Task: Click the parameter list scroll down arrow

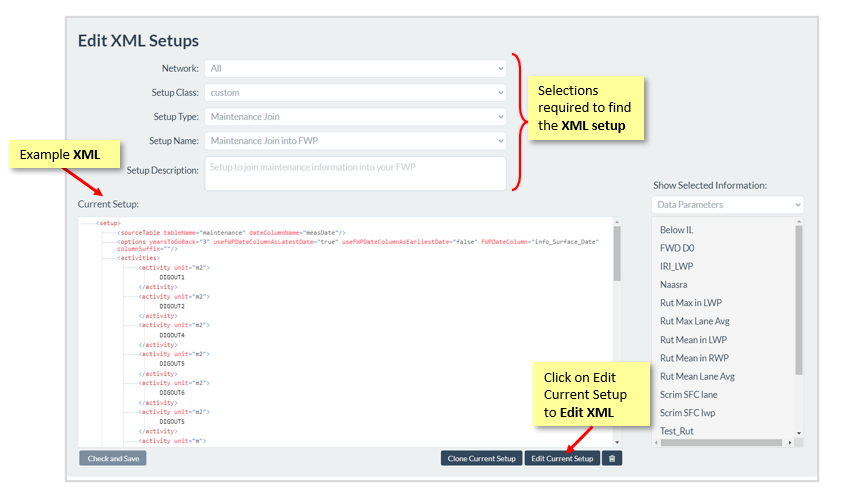Action: (799, 433)
